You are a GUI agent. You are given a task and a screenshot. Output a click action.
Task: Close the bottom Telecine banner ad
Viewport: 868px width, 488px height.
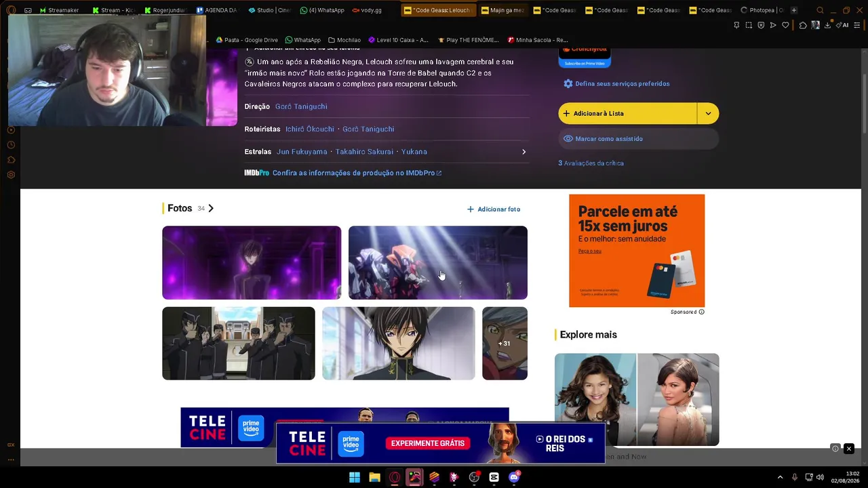(848, 449)
